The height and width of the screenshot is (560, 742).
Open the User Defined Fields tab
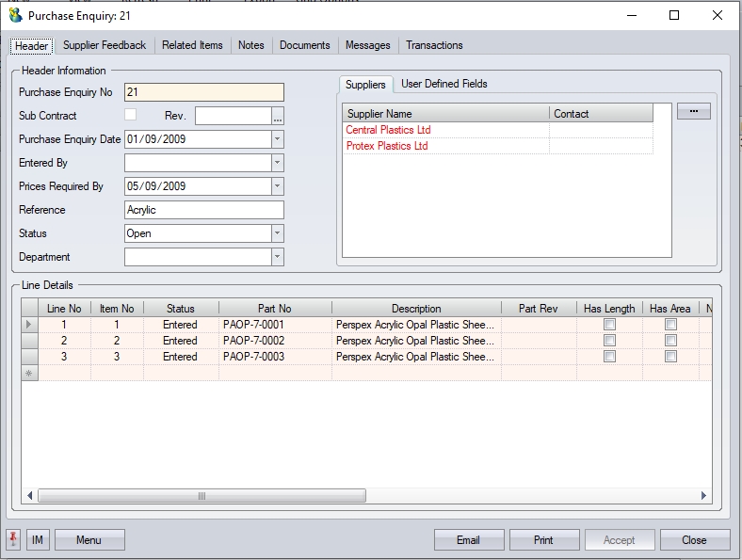tap(444, 84)
